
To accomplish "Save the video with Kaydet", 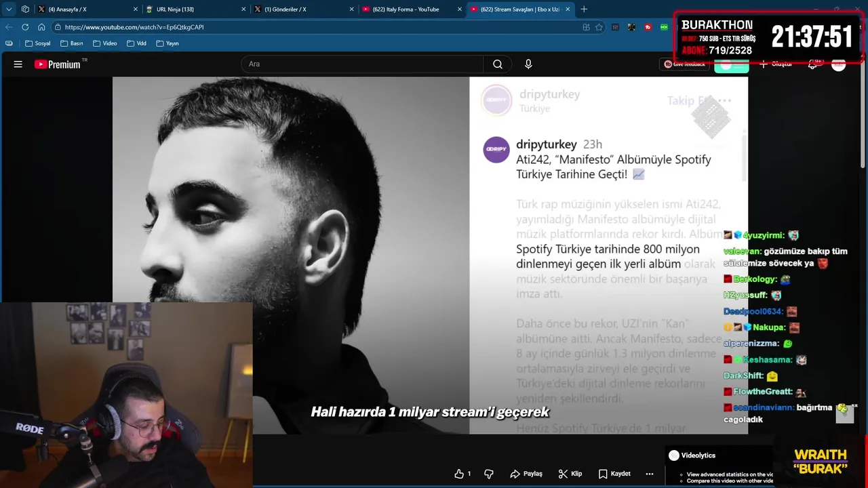I will [614, 474].
